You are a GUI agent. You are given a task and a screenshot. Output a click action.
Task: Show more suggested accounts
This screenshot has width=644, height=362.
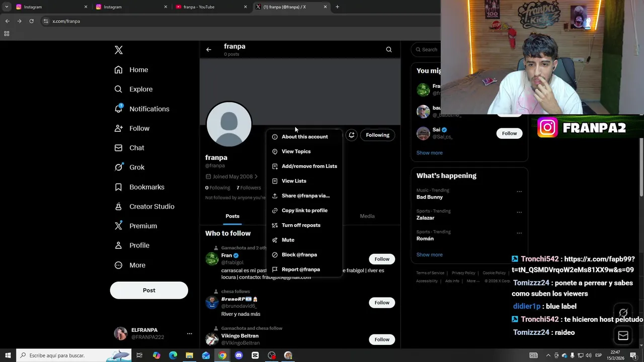pyautogui.click(x=430, y=153)
